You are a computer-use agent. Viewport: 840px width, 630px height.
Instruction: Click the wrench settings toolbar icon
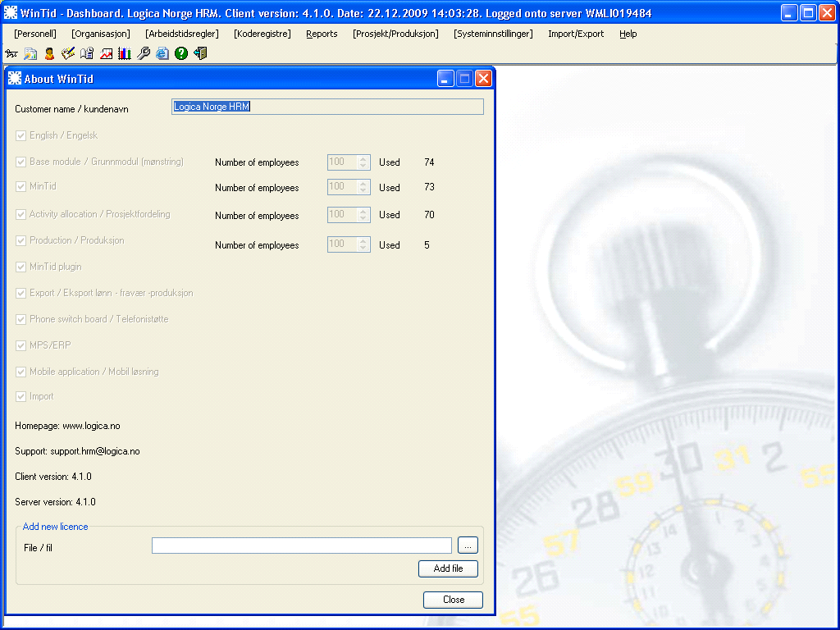point(144,53)
